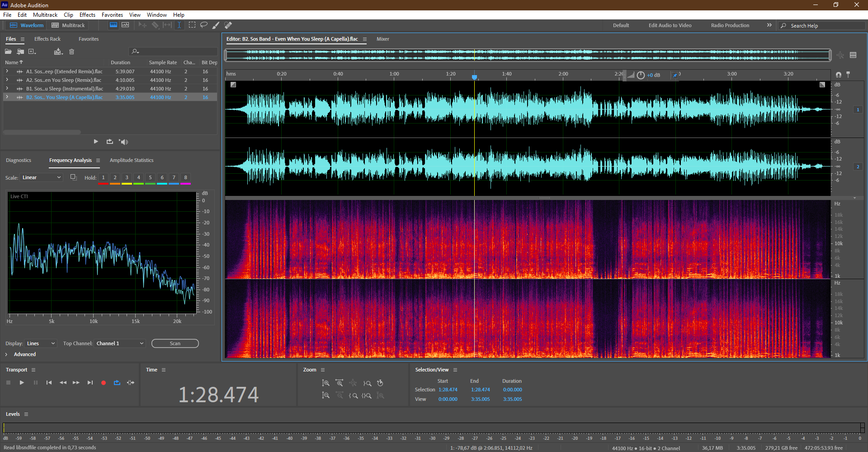Open the Favorites panel tab
Image resolution: width=868 pixels, height=452 pixels.
(x=89, y=39)
